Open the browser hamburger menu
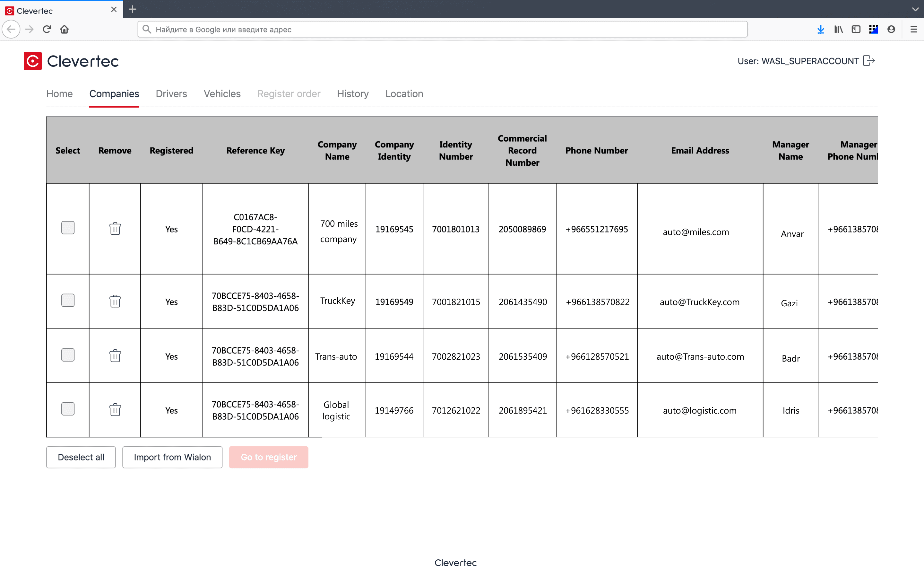Image resolution: width=924 pixels, height=578 pixels. click(913, 30)
